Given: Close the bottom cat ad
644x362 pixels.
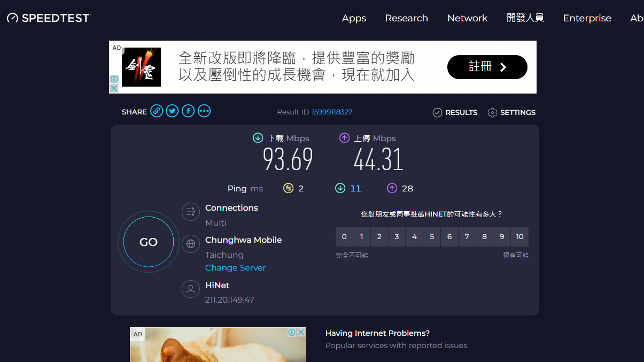Looking at the screenshot, I should click(301, 332).
